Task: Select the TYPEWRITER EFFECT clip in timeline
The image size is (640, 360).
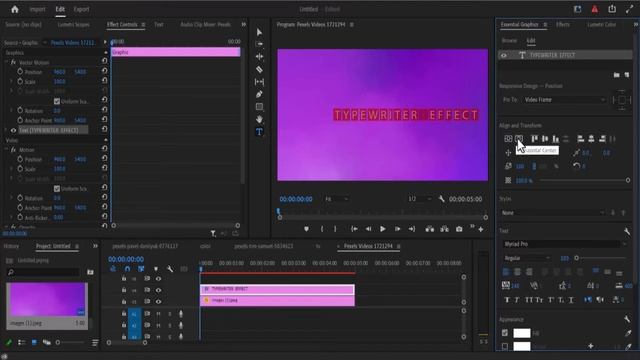Action: [277, 289]
